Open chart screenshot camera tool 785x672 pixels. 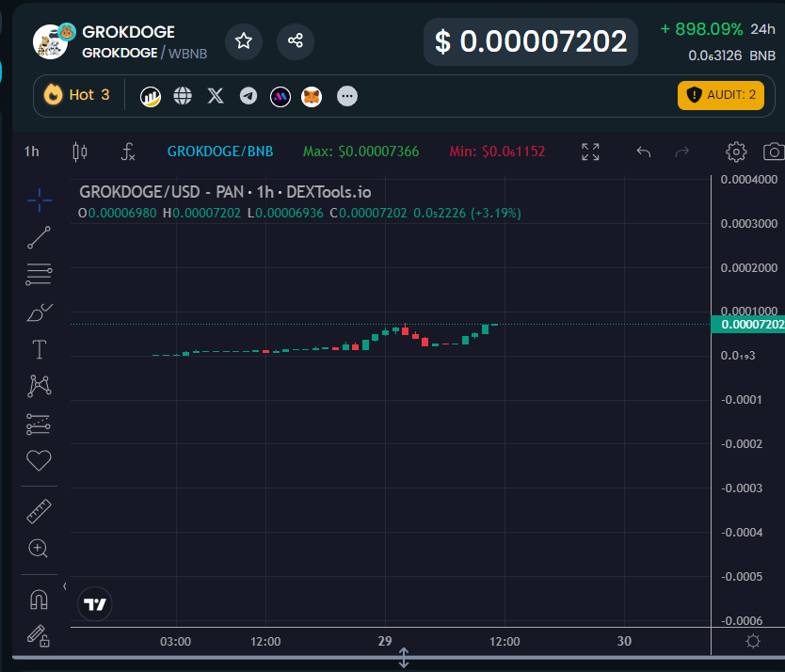click(772, 152)
